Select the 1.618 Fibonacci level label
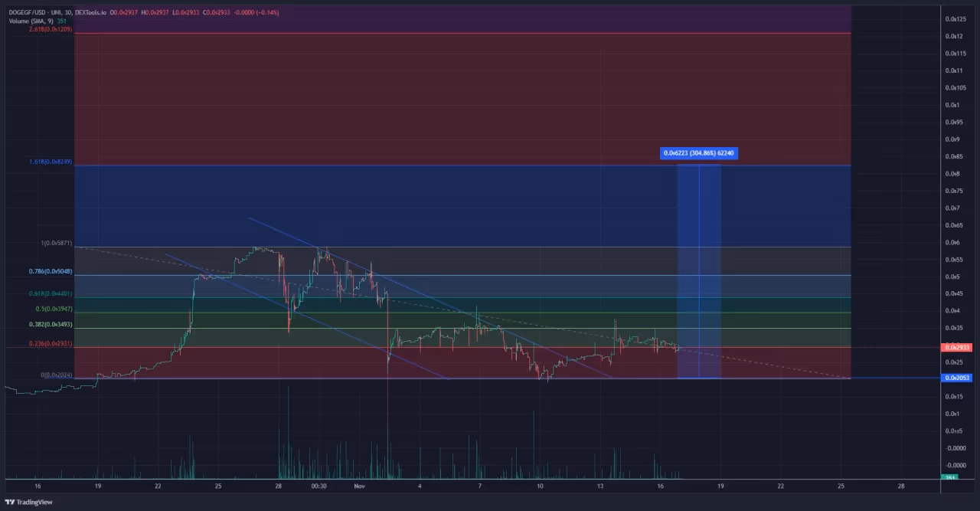The height and width of the screenshot is (511, 980). (x=51, y=162)
